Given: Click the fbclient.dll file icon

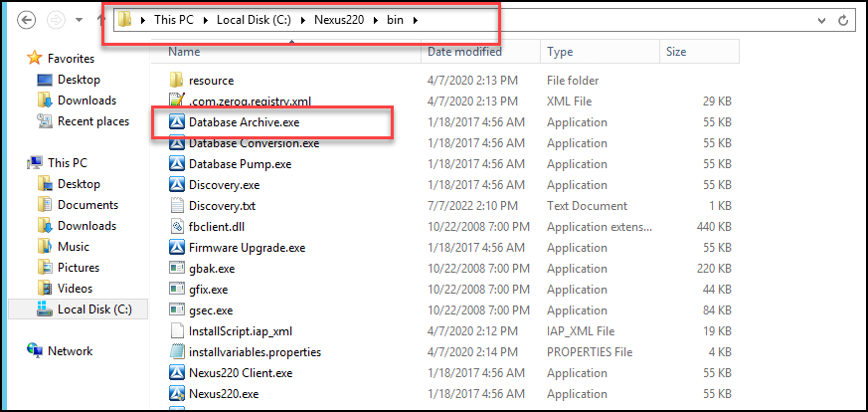Looking at the screenshot, I should (x=176, y=227).
